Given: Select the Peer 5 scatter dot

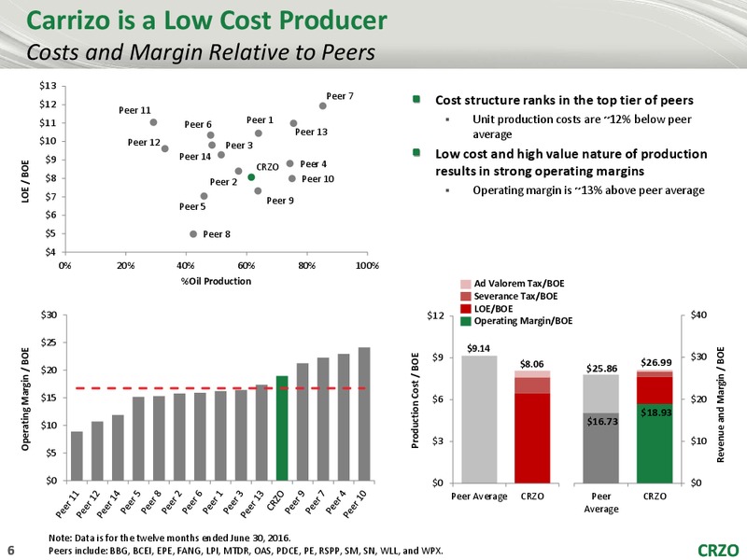Looking at the screenshot, I should point(204,196).
